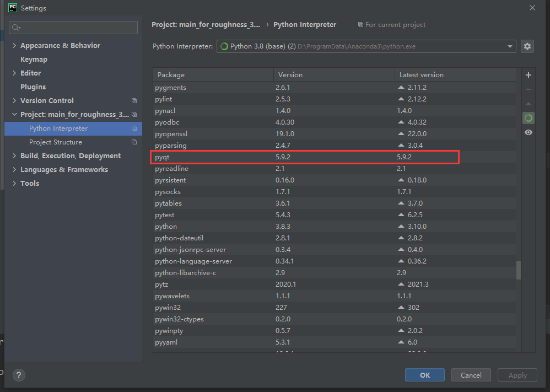
Task: Click the minus icon to uninstall package
Action: coord(529,89)
